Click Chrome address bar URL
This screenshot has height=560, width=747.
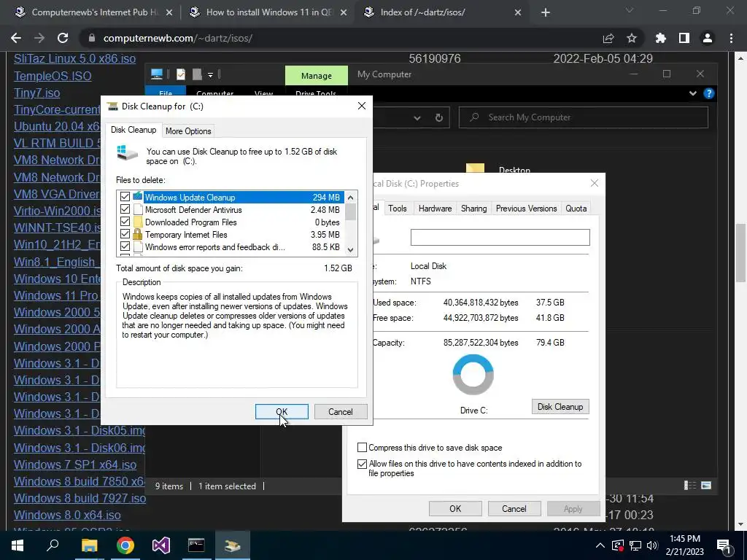click(178, 38)
